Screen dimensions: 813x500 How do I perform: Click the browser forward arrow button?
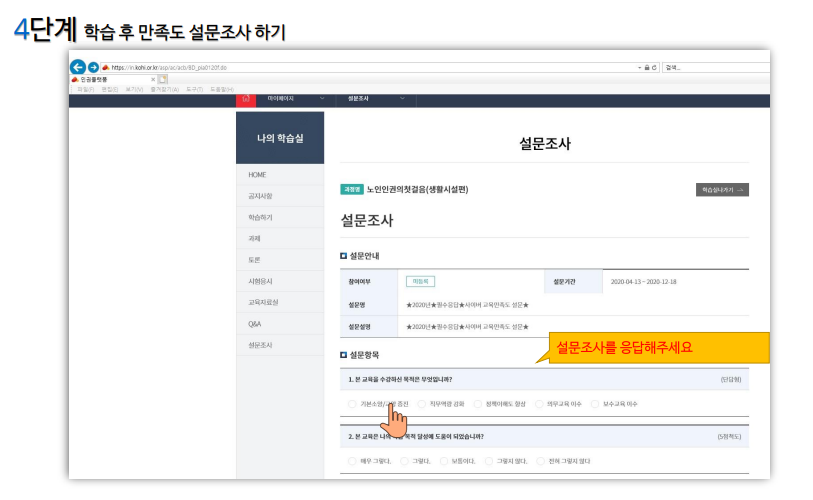93,67
